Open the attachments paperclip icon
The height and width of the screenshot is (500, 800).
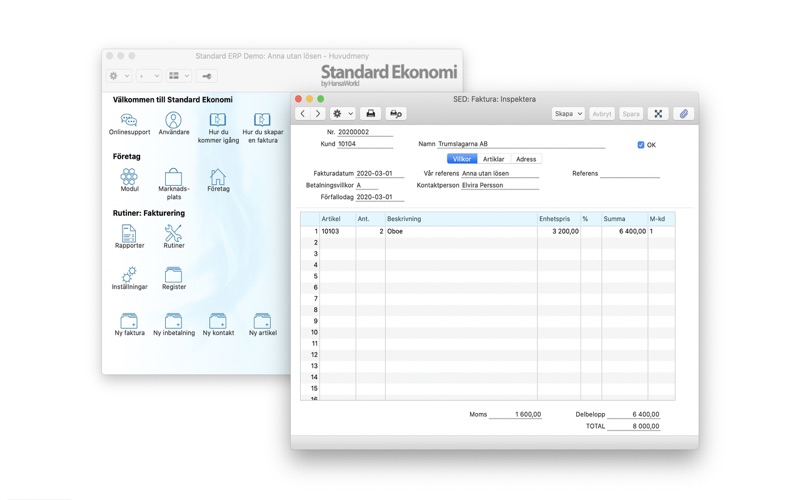point(683,114)
